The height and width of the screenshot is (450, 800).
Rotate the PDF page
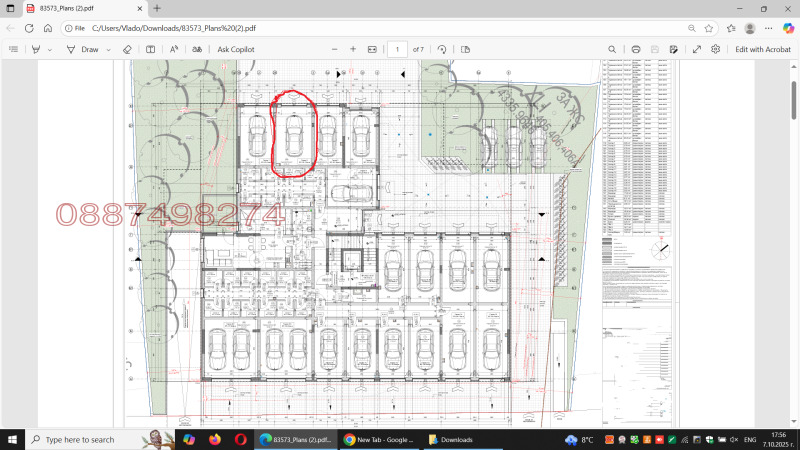coord(441,49)
